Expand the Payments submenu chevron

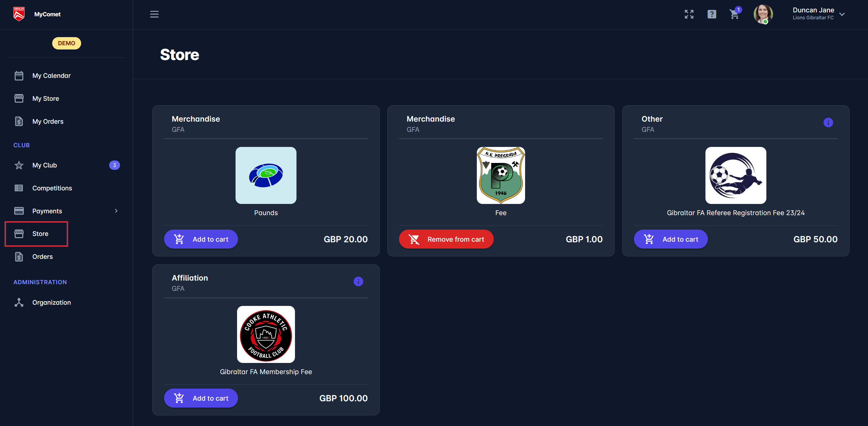116,211
